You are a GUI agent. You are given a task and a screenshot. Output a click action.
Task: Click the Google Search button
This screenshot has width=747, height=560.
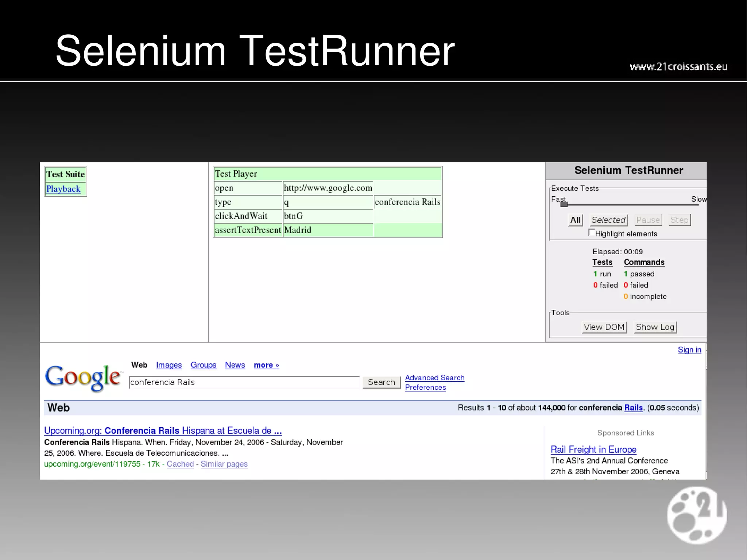pyautogui.click(x=382, y=382)
